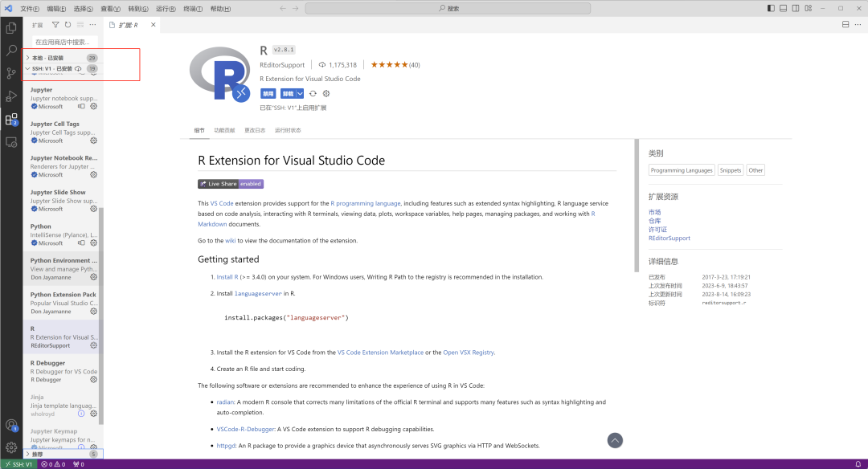Open manage gear for R Debugger
Image resolution: width=868 pixels, height=469 pixels.
click(93, 379)
